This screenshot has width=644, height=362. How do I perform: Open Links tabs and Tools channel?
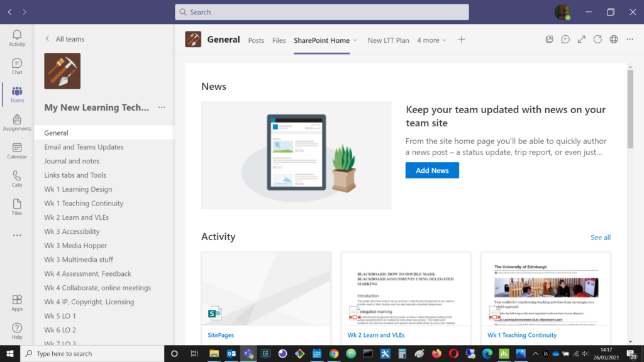pos(105,175)
